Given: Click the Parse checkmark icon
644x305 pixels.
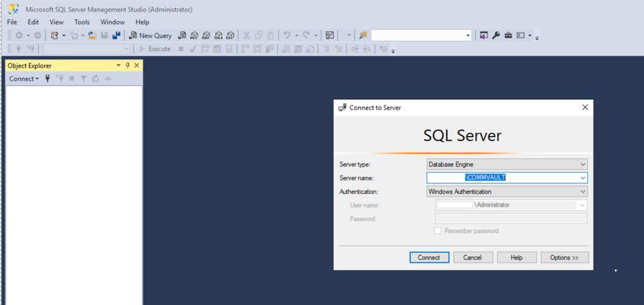Looking at the screenshot, I should pos(193,49).
